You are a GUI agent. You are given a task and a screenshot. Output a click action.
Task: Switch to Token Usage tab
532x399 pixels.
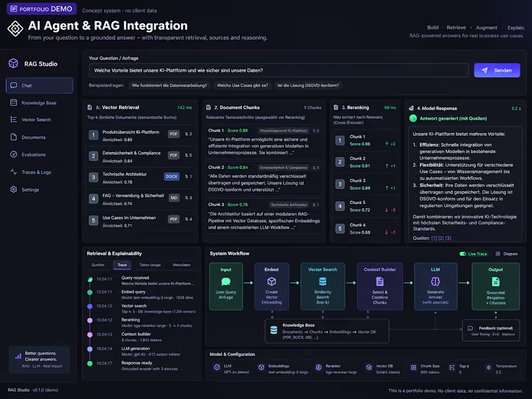150,265
